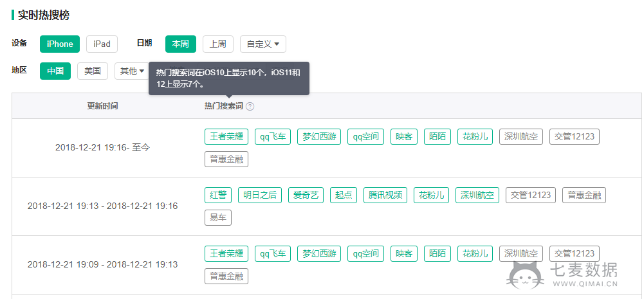Click the 热门搜索词 column header

click(x=224, y=106)
